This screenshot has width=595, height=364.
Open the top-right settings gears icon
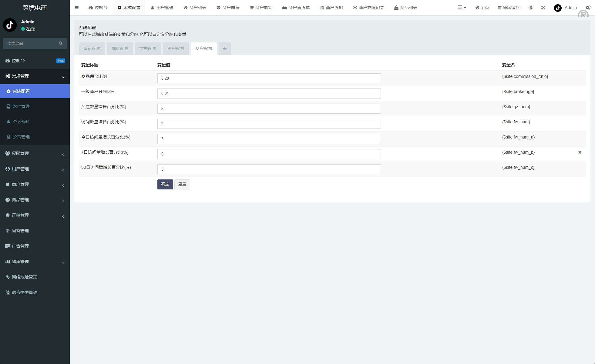(588, 8)
